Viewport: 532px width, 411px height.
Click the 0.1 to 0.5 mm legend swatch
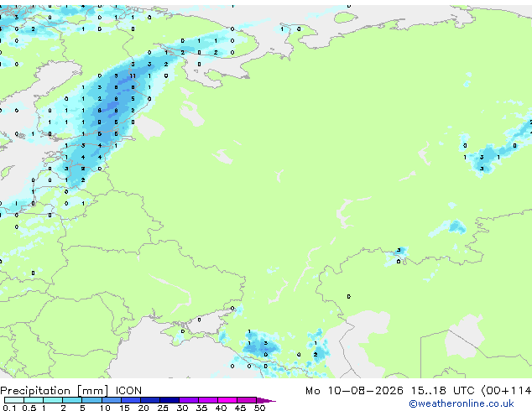click(14, 400)
